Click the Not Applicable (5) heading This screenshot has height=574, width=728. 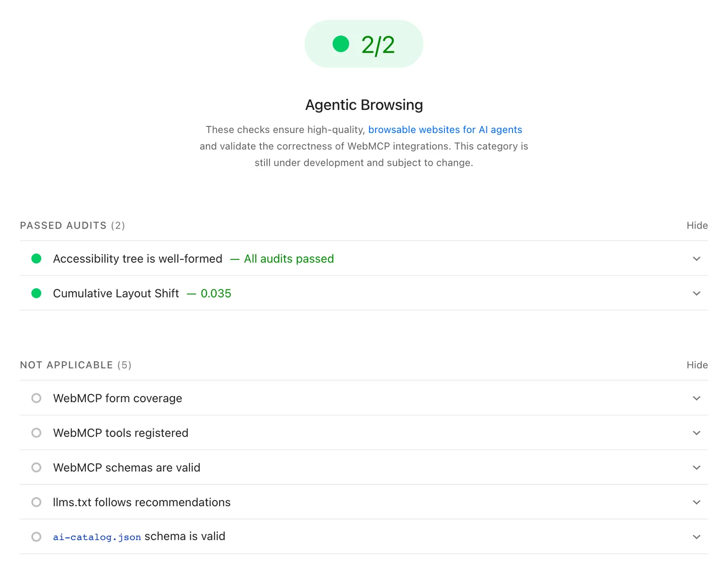click(x=76, y=365)
